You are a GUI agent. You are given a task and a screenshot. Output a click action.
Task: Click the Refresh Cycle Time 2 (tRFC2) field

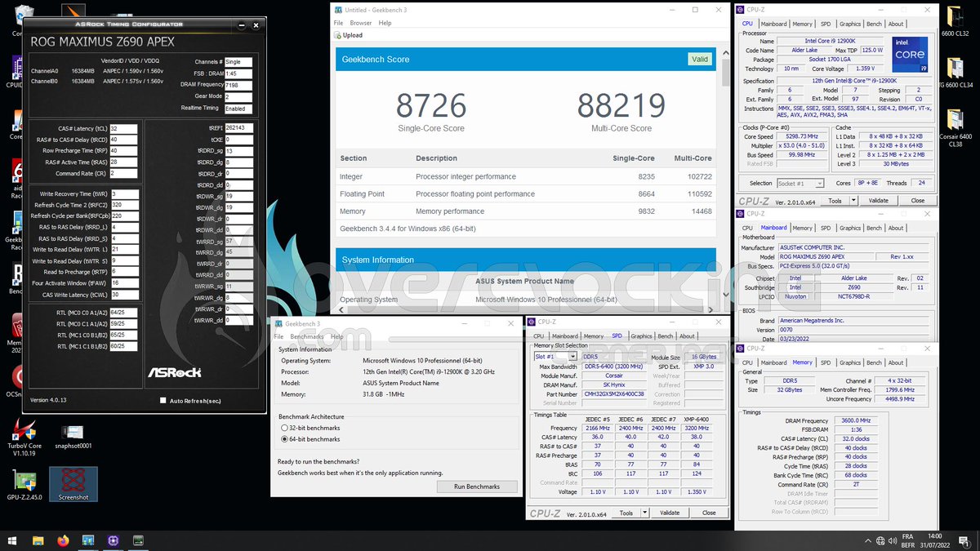123,205
